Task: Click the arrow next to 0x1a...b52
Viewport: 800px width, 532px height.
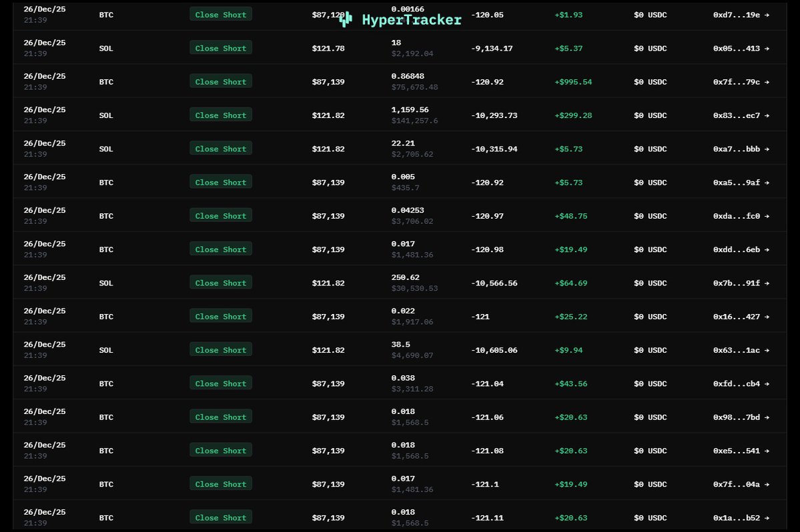Action: click(767, 517)
